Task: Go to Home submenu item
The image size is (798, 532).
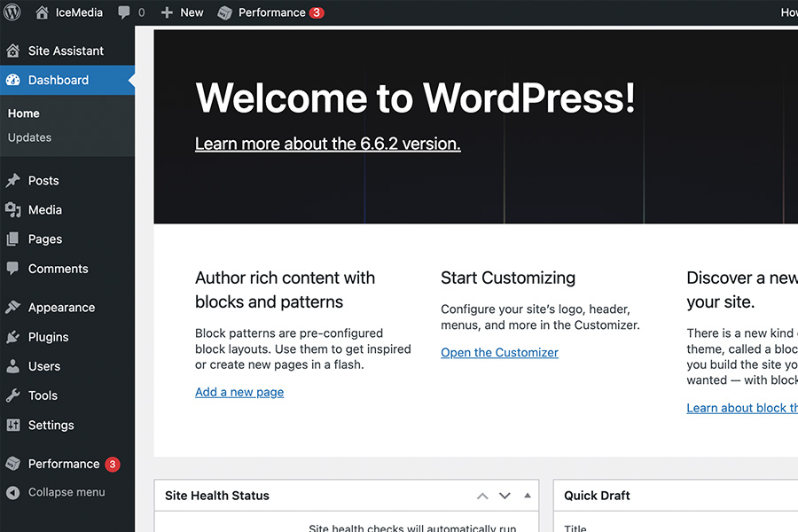Action: tap(23, 113)
